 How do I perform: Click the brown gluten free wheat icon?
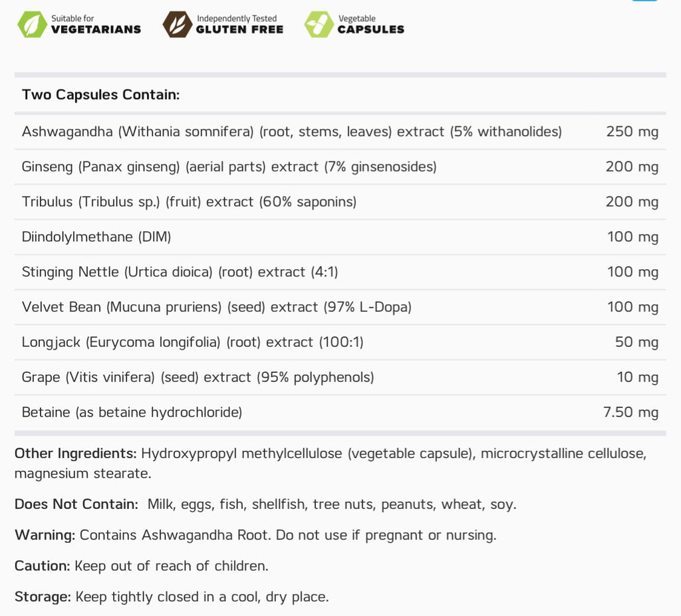(178, 25)
